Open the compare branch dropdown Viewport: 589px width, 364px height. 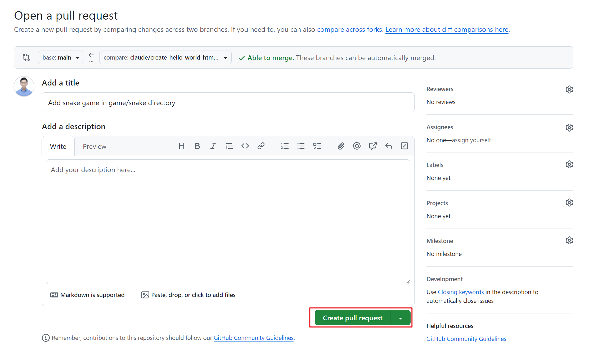point(165,57)
